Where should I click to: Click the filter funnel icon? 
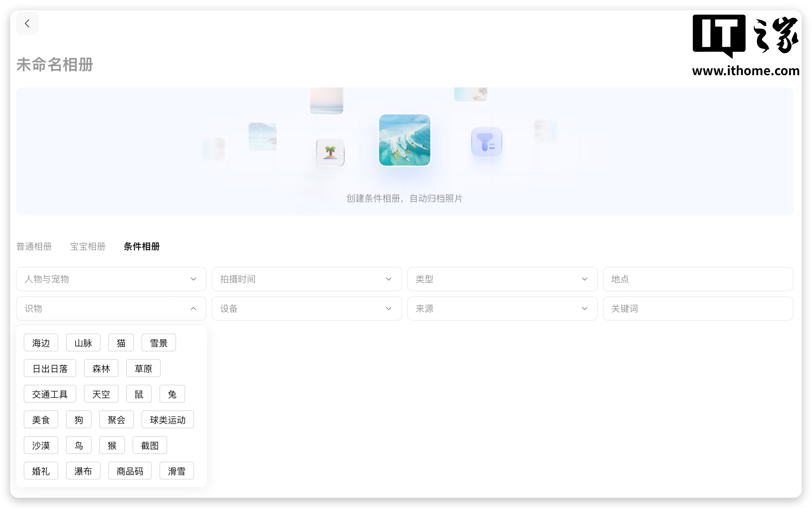click(486, 142)
